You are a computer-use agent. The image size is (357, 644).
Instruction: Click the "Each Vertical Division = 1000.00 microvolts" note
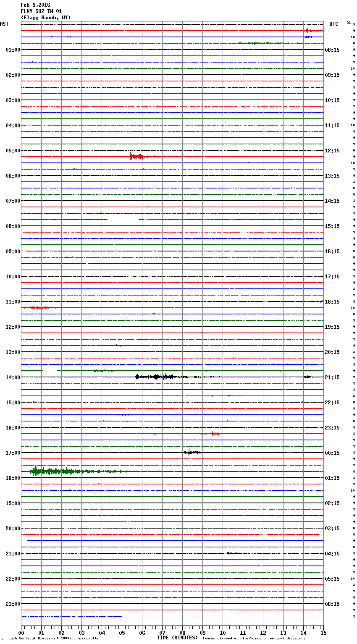[x=53, y=639]
